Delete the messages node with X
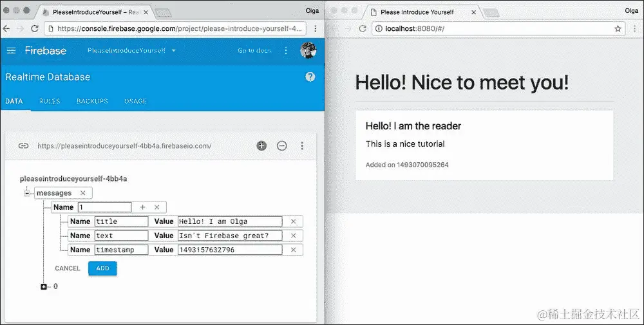Image resolution: width=644 pixels, height=325 pixels. [x=83, y=193]
